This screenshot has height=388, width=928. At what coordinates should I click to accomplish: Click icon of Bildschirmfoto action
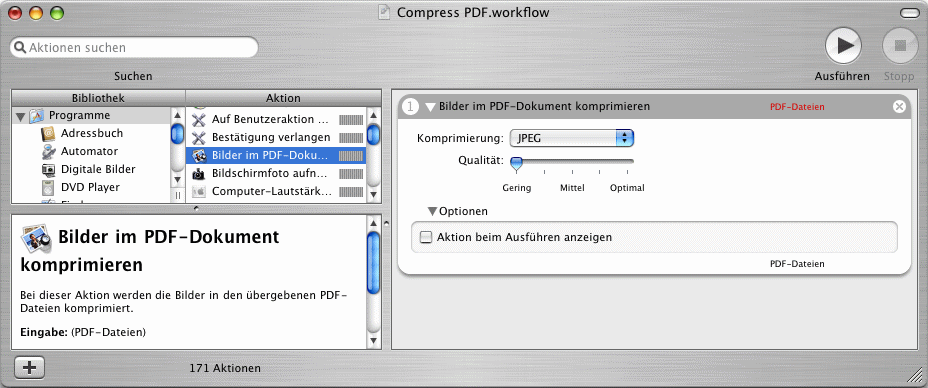199,174
